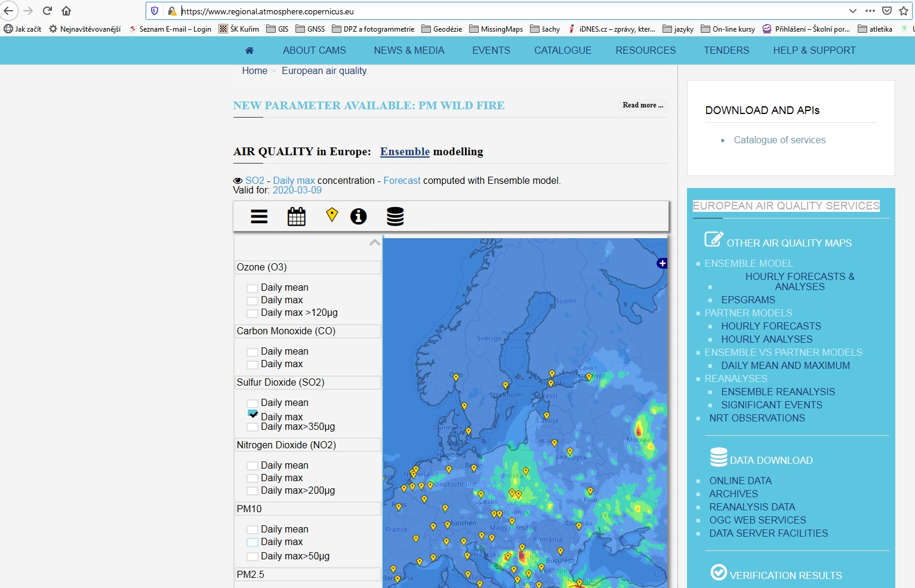Image resolution: width=915 pixels, height=588 pixels.
Task: Click the station marker near München on map
Action: [448, 525]
